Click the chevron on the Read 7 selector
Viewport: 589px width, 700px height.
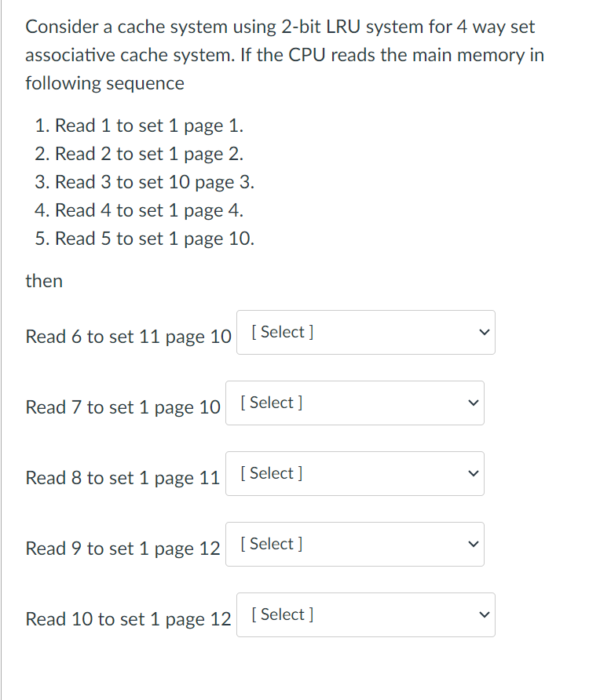coord(474,403)
